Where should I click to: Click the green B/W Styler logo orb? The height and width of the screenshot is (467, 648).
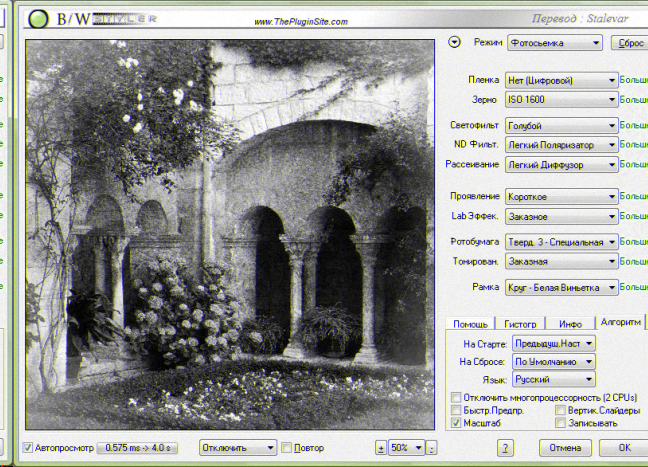(x=38, y=19)
